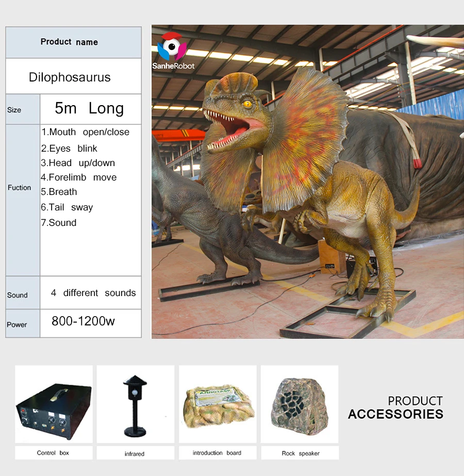Click '4.Forelimb move' function line

click(x=78, y=177)
